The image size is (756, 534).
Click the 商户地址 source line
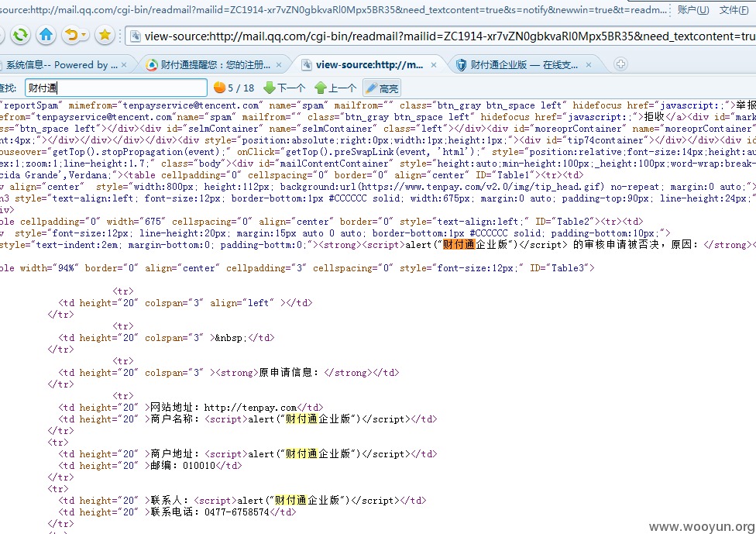pyautogui.click(x=248, y=454)
